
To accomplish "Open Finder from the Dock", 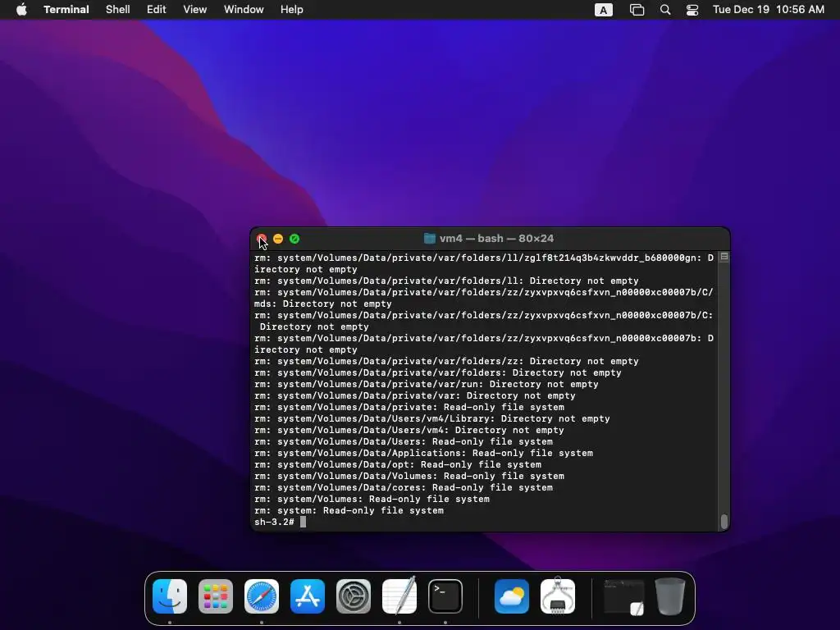I will 170,596.
